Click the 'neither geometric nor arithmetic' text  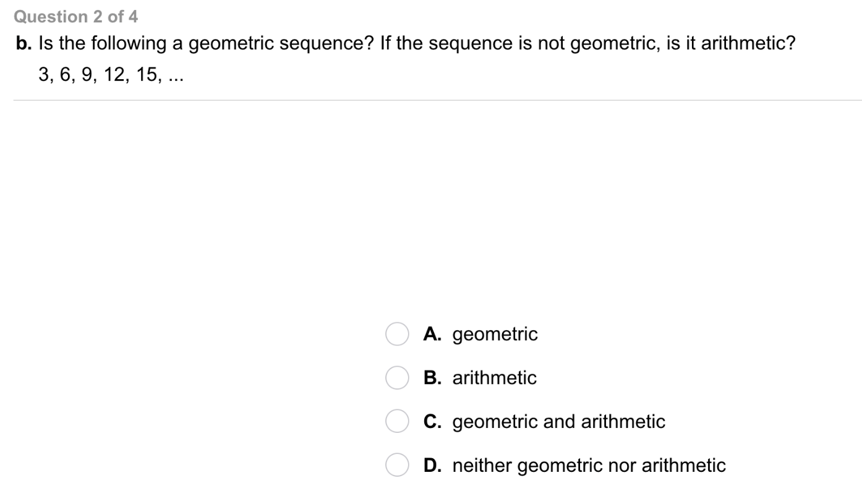click(x=589, y=465)
